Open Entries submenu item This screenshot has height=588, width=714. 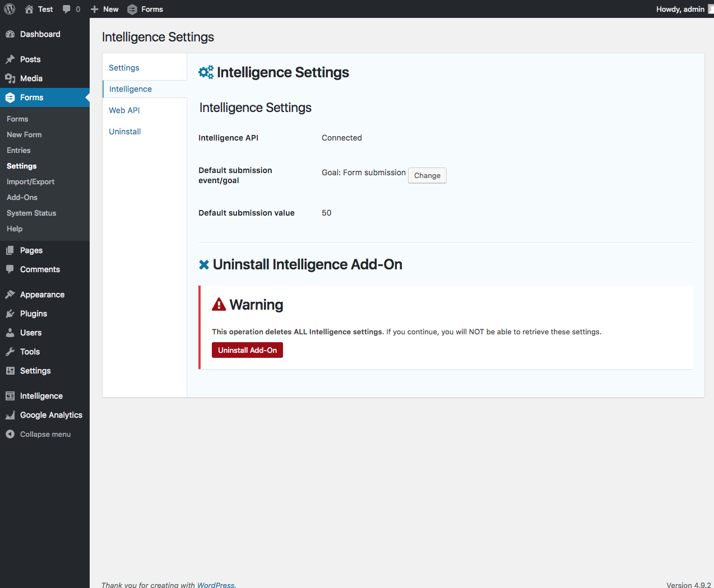pyautogui.click(x=18, y=150)
